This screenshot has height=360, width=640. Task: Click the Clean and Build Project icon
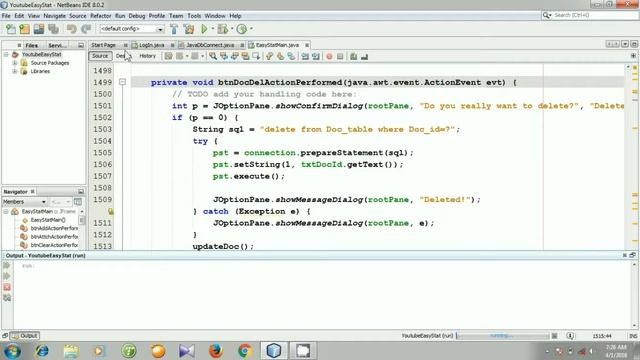coord(189,29)
